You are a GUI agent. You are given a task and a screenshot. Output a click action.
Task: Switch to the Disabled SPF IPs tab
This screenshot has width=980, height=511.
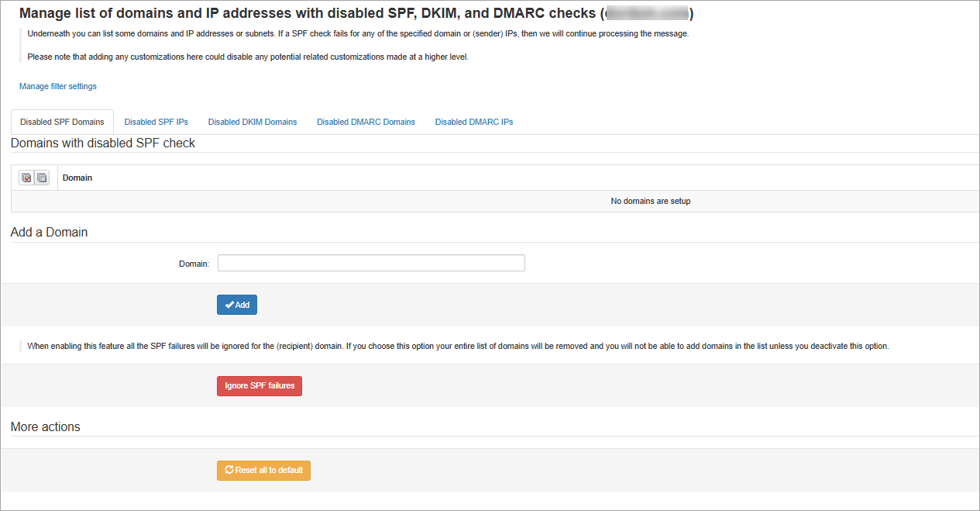point(156,122)
